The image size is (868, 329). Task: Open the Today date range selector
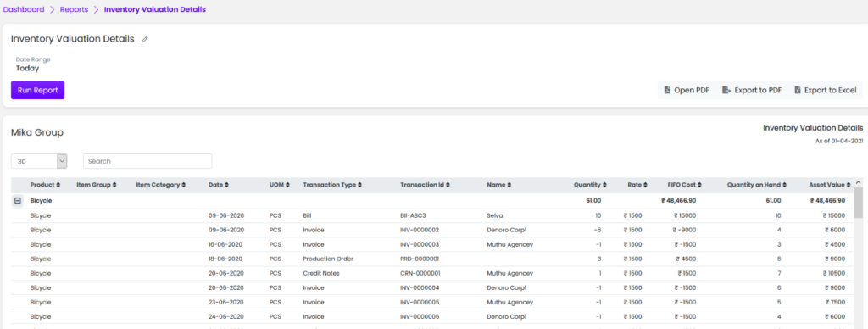click(27, 69)
